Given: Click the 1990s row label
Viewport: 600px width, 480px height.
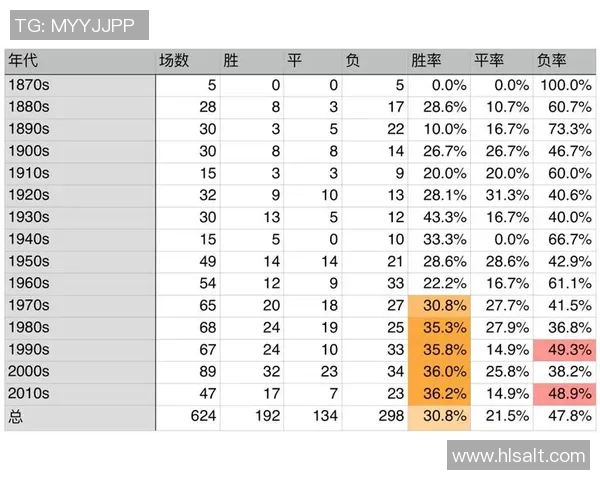Looking at the screenshot, I should click(x=29, y=348).
